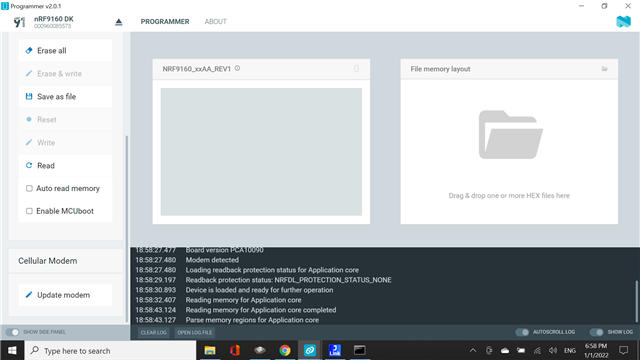The image size is (640, 360).
Task: Open File Explorer from taskbar
Action: 210,350
